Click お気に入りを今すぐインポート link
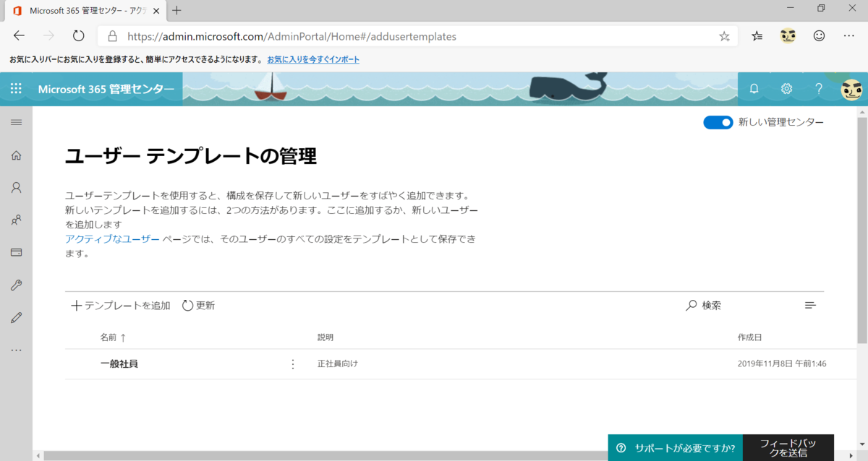 point(313,59)
